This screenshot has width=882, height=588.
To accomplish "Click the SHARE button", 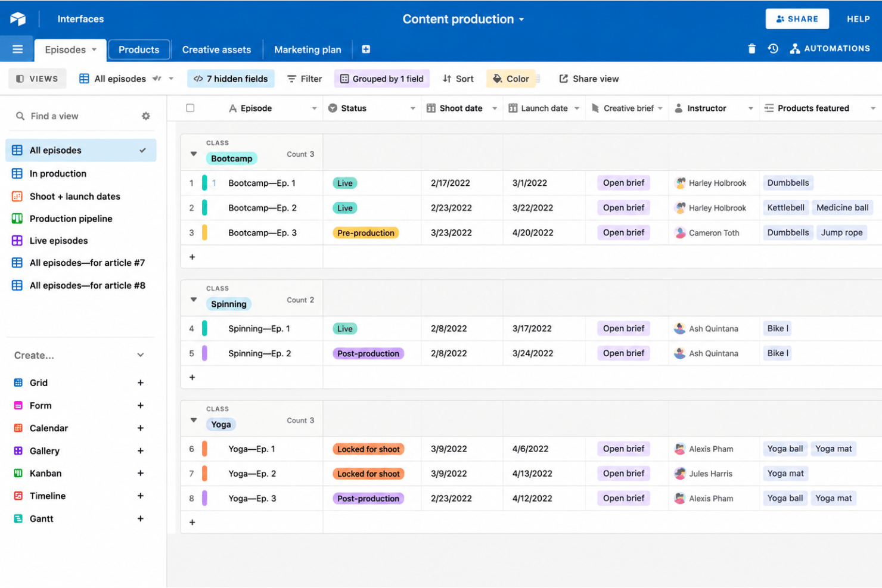I will 797,19.
